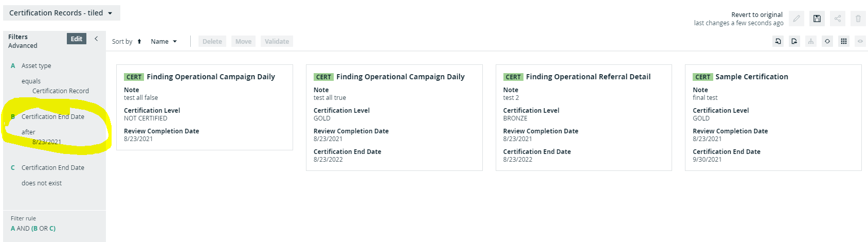Click the save view floppy disk icon
Image resolution: width=868 pixels, height=242 pixels.
(x=817, y=19)
